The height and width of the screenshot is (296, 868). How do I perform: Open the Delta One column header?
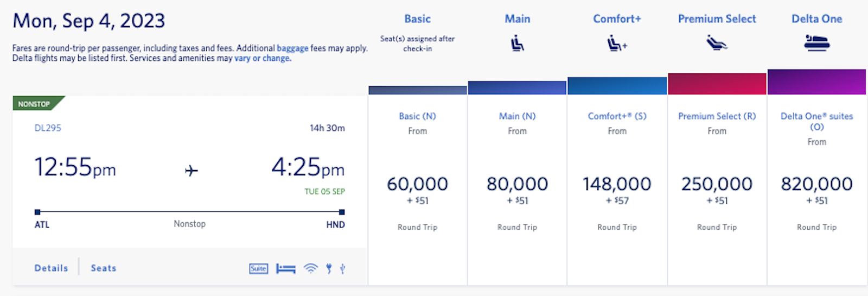tap(816, 19)
